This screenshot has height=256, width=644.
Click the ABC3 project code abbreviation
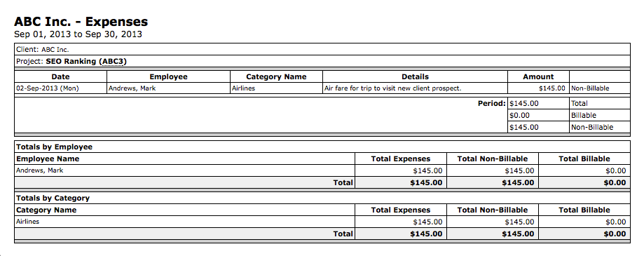click(114, 62)
